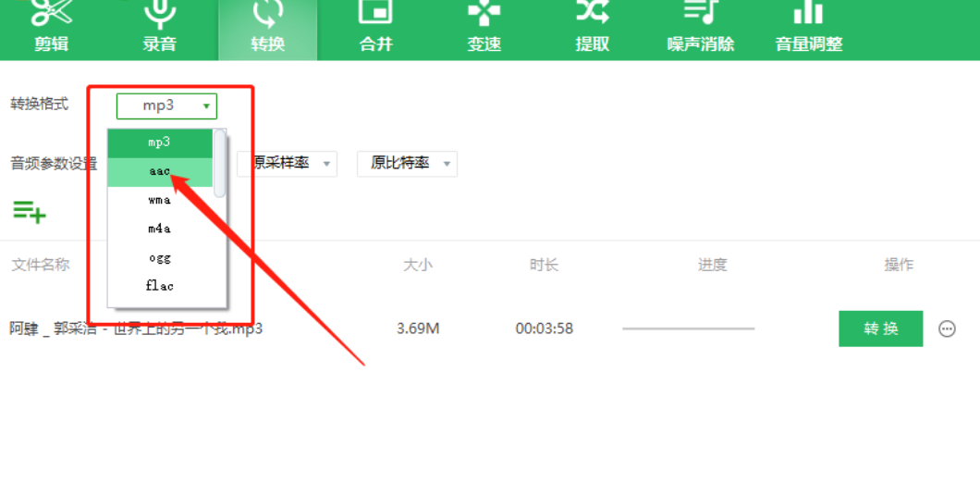Choose aac from the format list
The image size is (980, 484).
pyautogui.click(x=160, y=172)
